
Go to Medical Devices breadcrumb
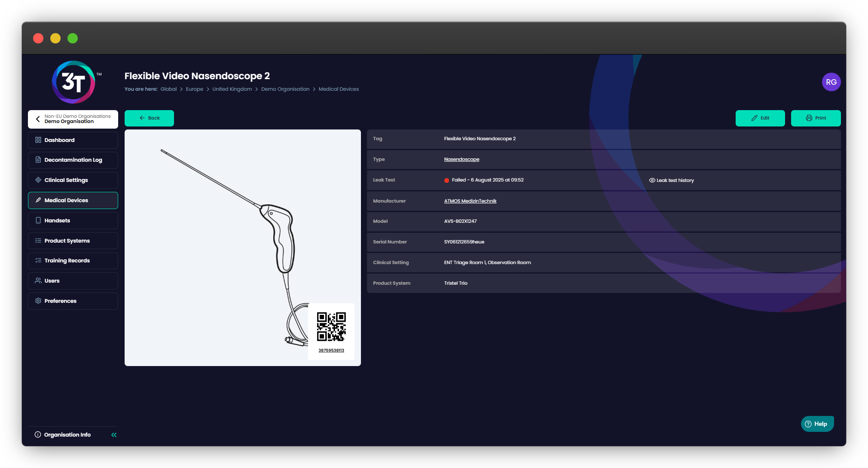pyautogui.click(x=339, y=89)
